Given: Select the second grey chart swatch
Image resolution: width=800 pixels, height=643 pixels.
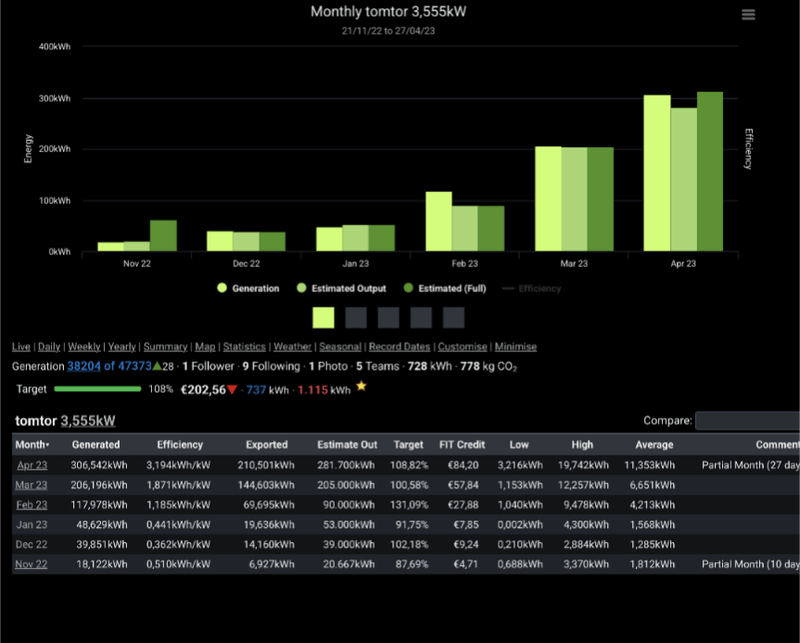Looking at the screenshot, I should [356, 317].
